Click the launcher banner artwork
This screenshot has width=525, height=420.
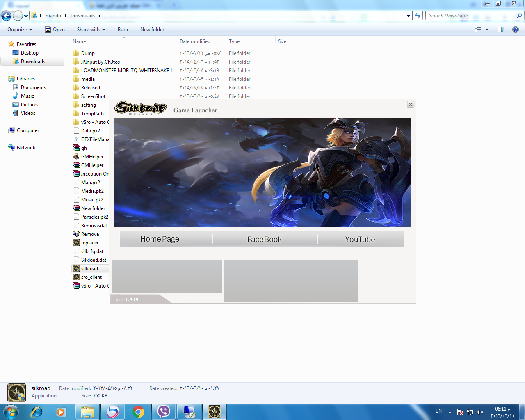click(262, 172)
